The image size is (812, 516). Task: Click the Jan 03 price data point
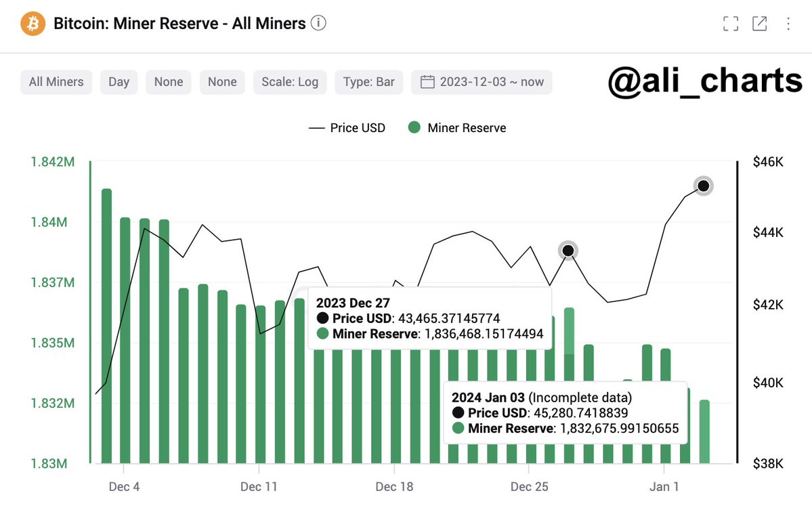704,186
